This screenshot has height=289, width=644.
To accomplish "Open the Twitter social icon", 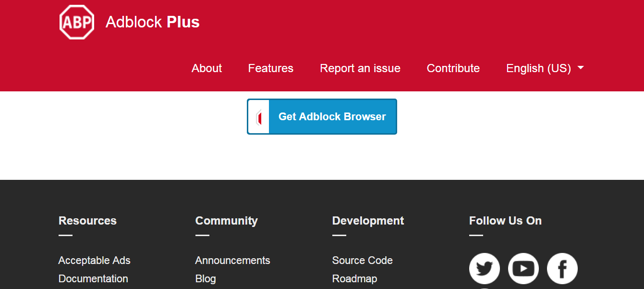I will (485, 268).
